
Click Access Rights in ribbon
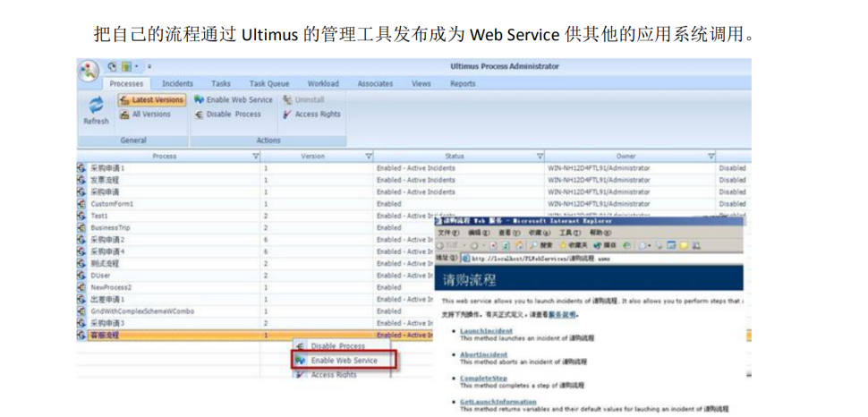311,114
